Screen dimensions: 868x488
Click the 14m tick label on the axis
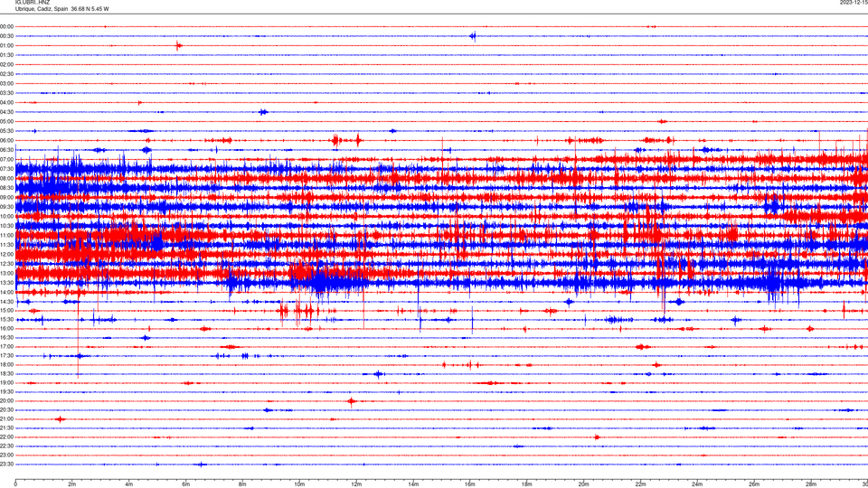(x=413, y=484)
